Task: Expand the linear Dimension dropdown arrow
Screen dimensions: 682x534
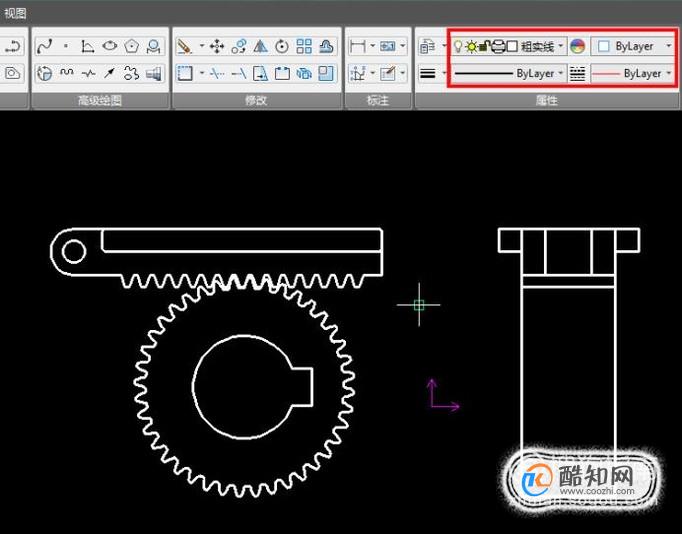Action: click(373, 45)
